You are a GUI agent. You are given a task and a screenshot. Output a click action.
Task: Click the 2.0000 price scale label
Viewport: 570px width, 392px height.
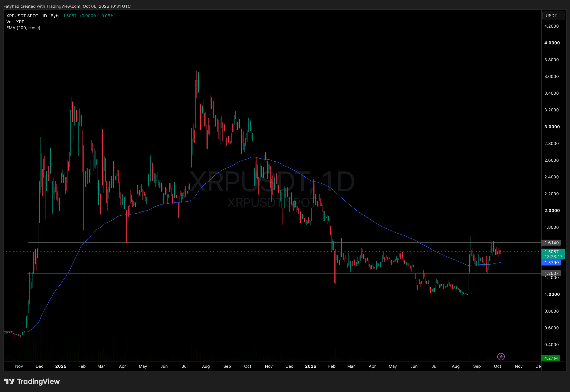click(x=552, y=210)
